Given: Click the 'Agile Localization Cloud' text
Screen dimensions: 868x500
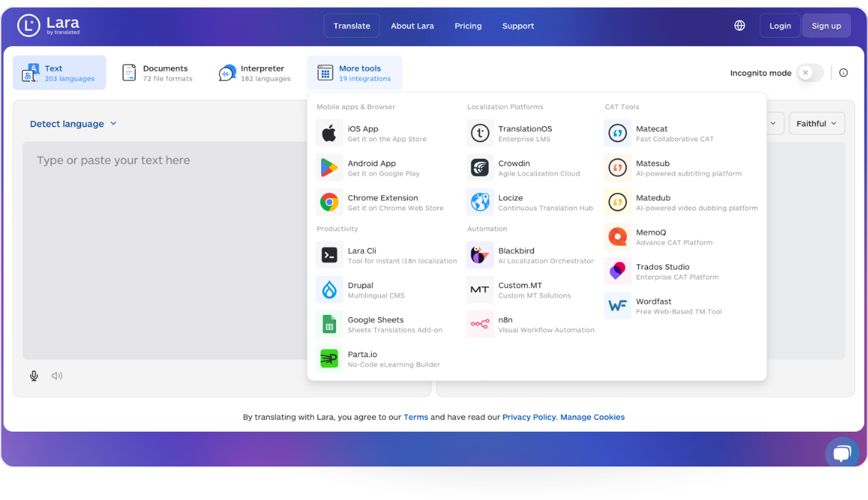Looking at the screenshot, I should 539,173.
